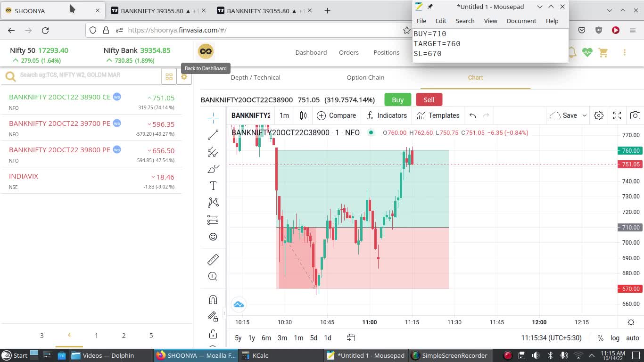Select the XABCD Pattern tool
This screenshot has width=644, height=362.
click(x=213, y=202)
